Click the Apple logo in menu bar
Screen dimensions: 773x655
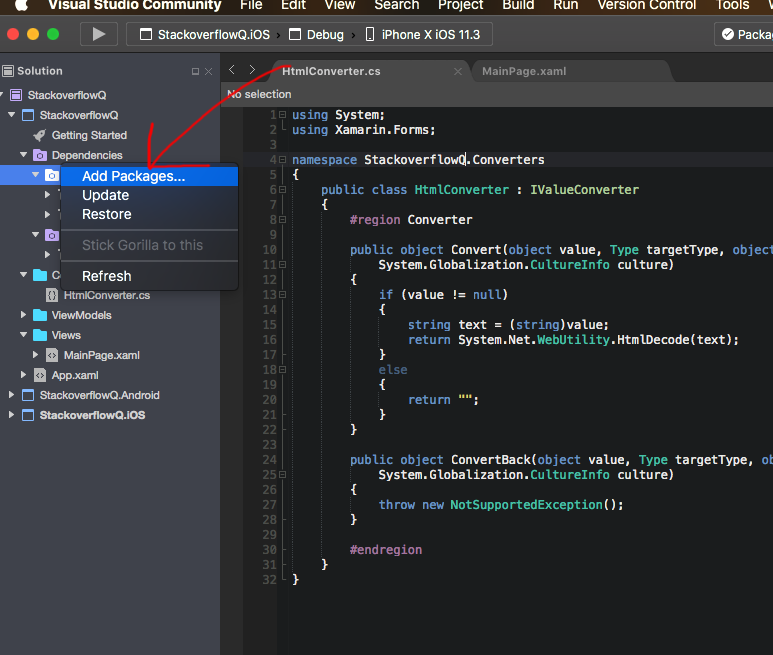20,5
